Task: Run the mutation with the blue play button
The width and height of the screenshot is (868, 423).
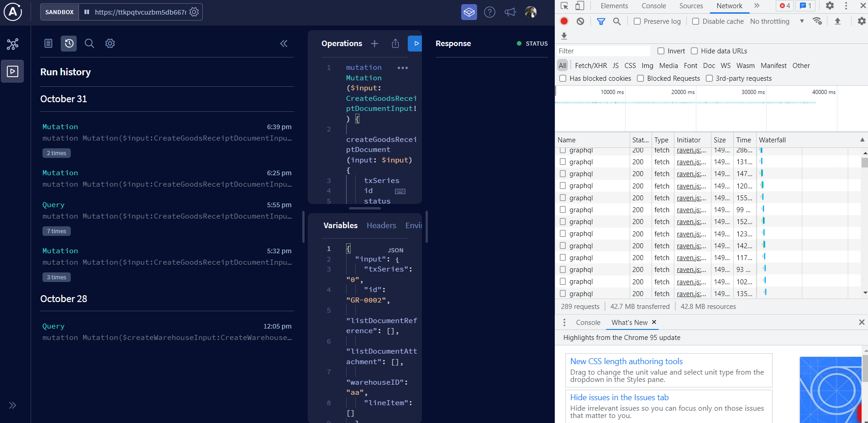Action: [415, 43]
